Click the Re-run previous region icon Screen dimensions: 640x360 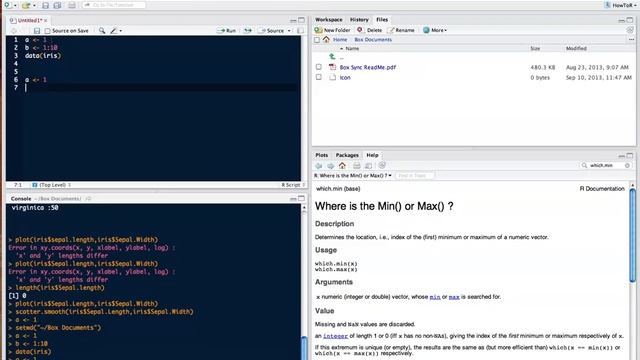[x=248, y=31]
